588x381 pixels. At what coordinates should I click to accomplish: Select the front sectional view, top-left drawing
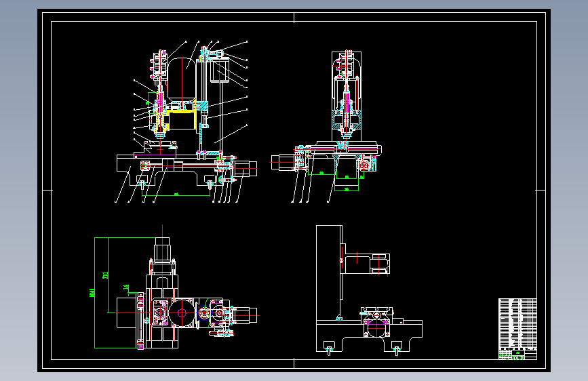(x=187, y=122)
